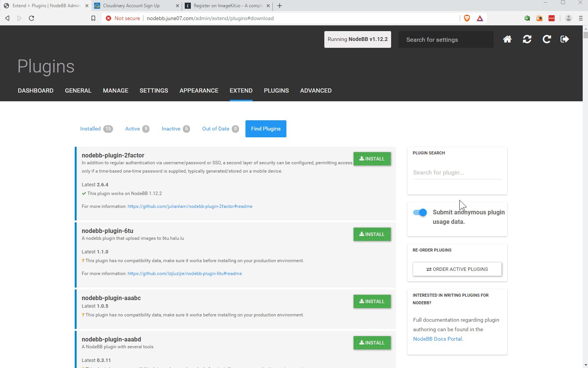Image resolution: width=588 pixels, height=368 pixels.
Task: Install nodebb-plugin-2factor
Action: (x=372, y=159)
